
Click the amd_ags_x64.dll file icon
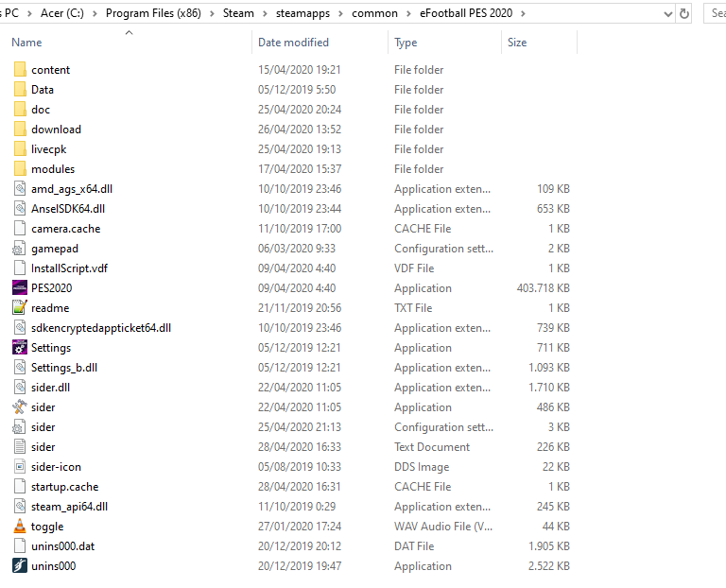click(20, 189)
